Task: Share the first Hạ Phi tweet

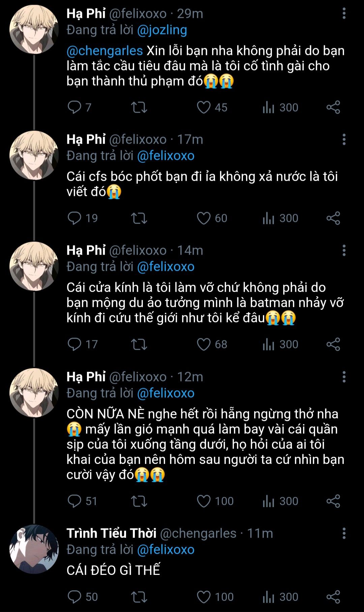Action: [333, 107]
